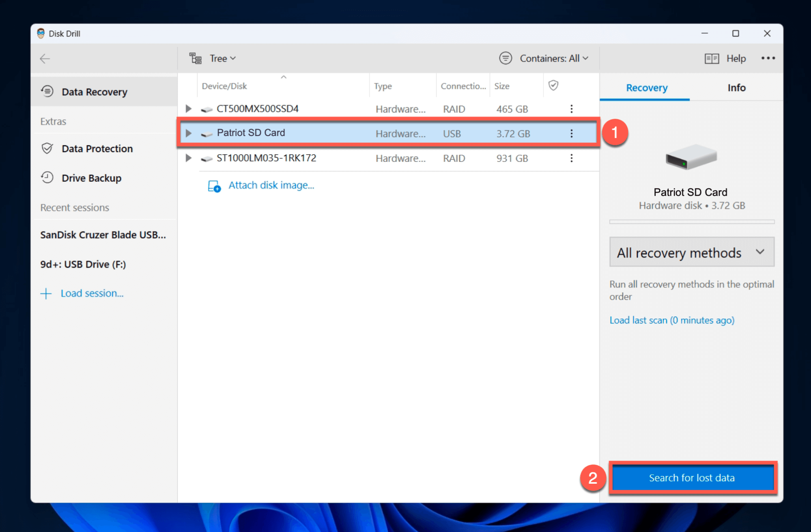Screen dimensions: 811x532
Task: Open the three-dot more options menu
Action: tap(768, 58)
